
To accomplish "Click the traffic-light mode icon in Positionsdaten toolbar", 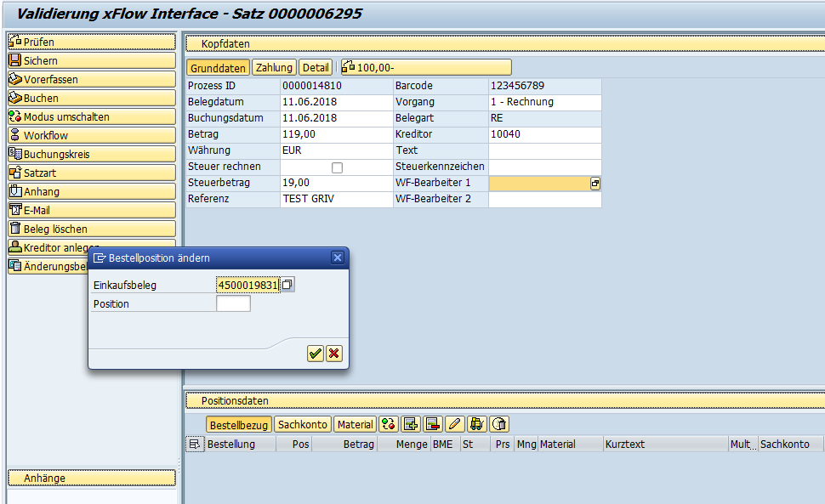I will point(390,424).
